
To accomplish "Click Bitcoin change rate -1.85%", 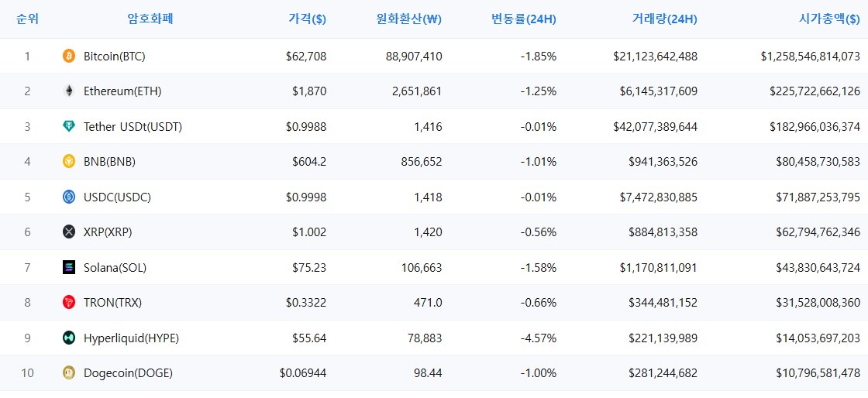I will point(538,56).
